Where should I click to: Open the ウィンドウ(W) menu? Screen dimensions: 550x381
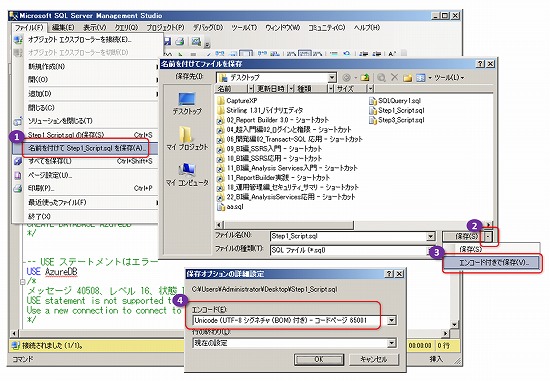[x=282, y=27]
